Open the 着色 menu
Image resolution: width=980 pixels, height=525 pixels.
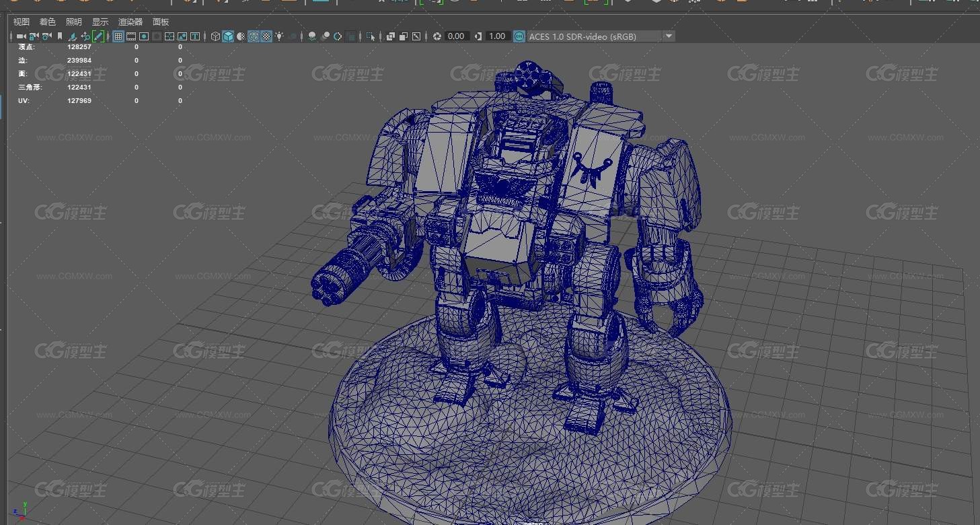(x=48, y=22)
